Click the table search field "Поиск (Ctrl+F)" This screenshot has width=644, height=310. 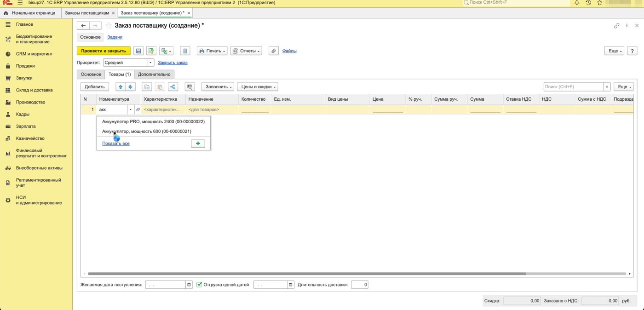pos(573,87)
